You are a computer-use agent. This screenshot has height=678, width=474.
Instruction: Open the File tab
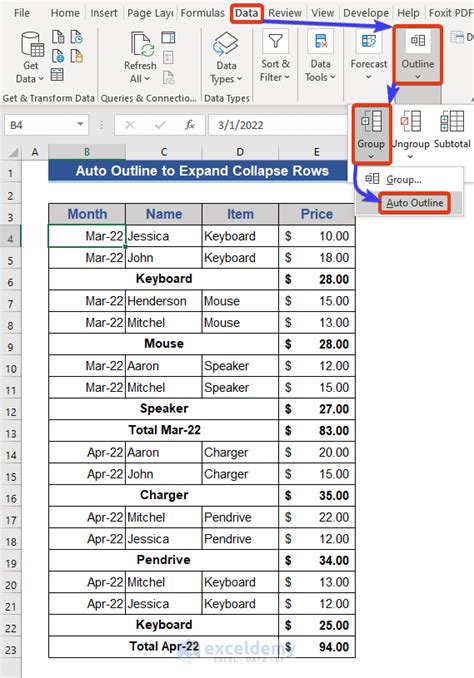[22, 13]
